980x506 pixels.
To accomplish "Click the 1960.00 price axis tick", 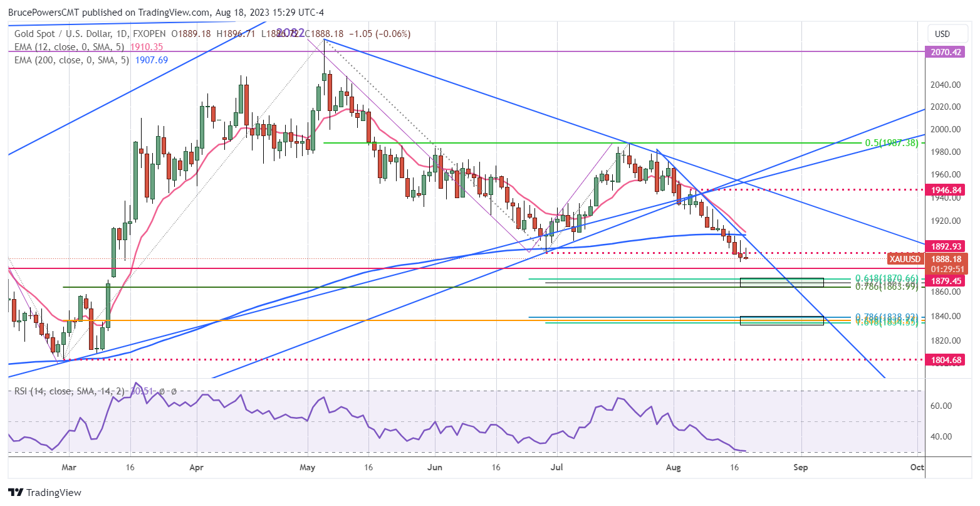I will (944, 174).
